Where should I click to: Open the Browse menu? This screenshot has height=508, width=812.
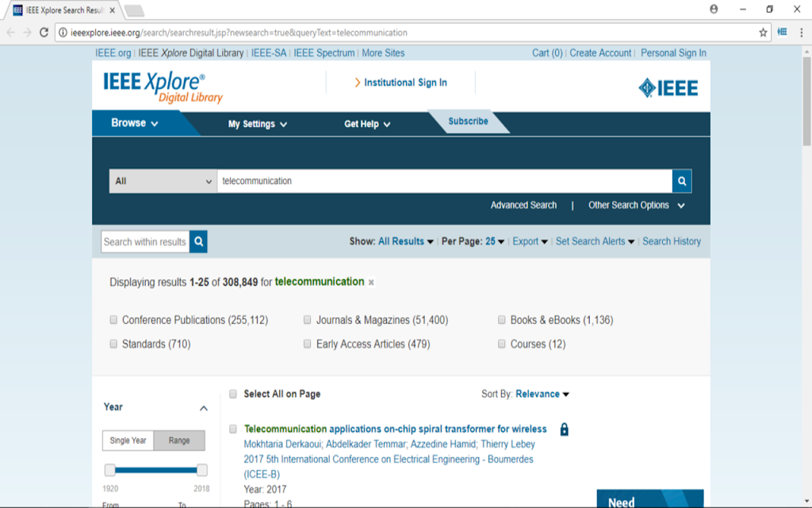[135, 123]
